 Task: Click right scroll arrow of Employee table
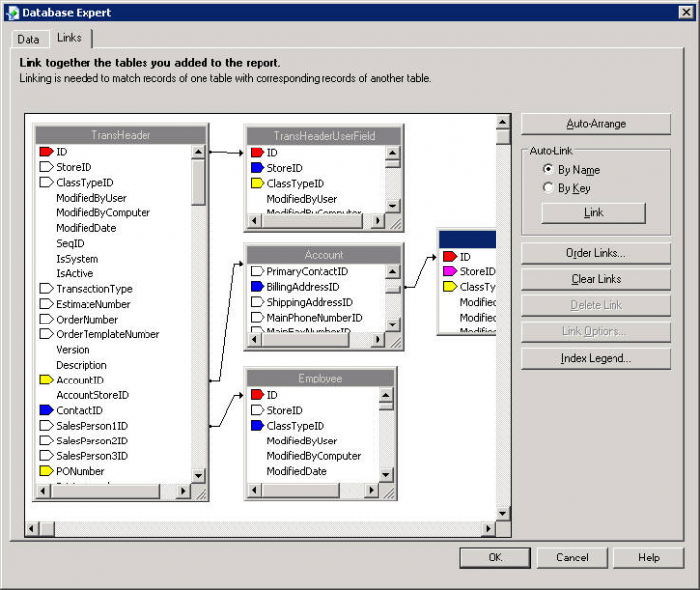click(371, 490)
